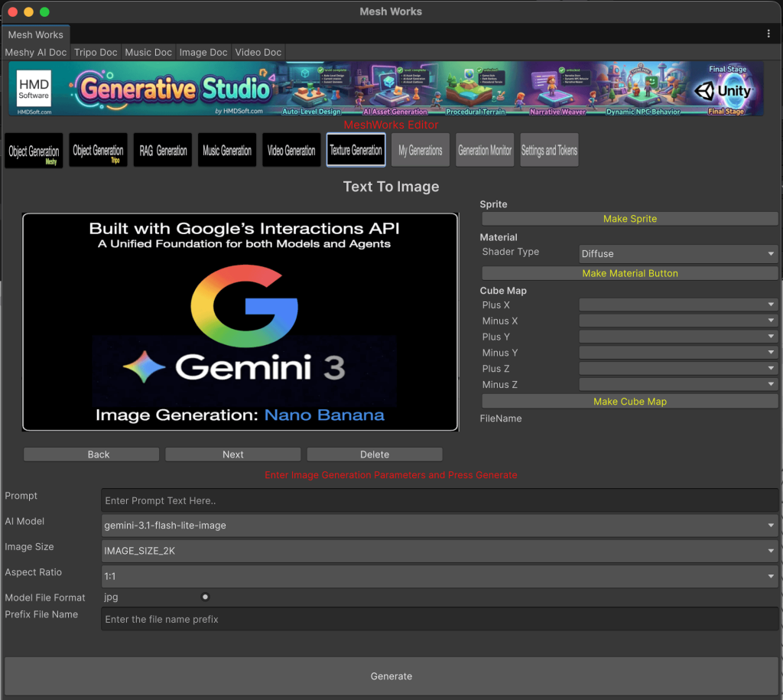Open the Music Doc link
783x700 pixels.
(x=148, y=52)
